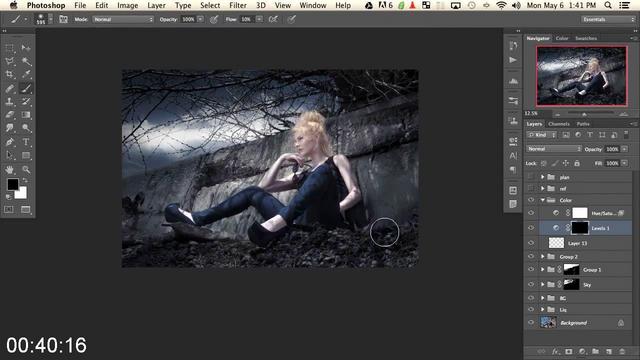640x360 pixels.
Task: Expand the plan group
Action: [x=542, y=177]
